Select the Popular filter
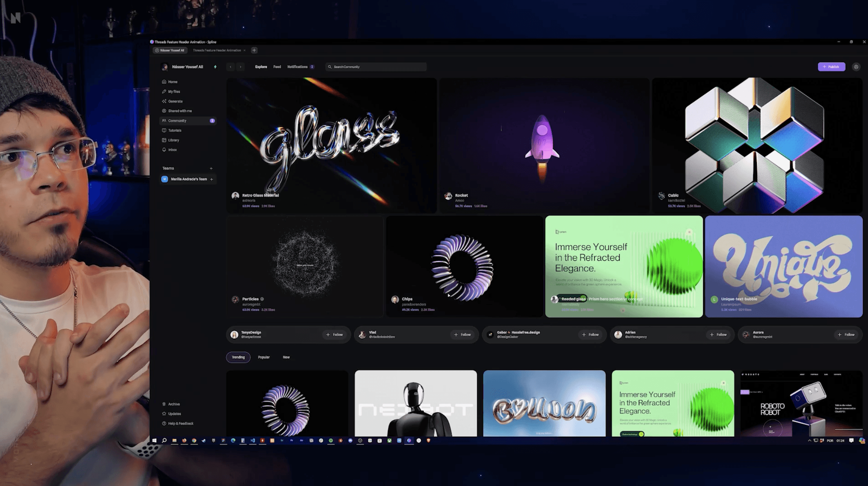This screenshot has width=868, height=486. coord(264,357)
